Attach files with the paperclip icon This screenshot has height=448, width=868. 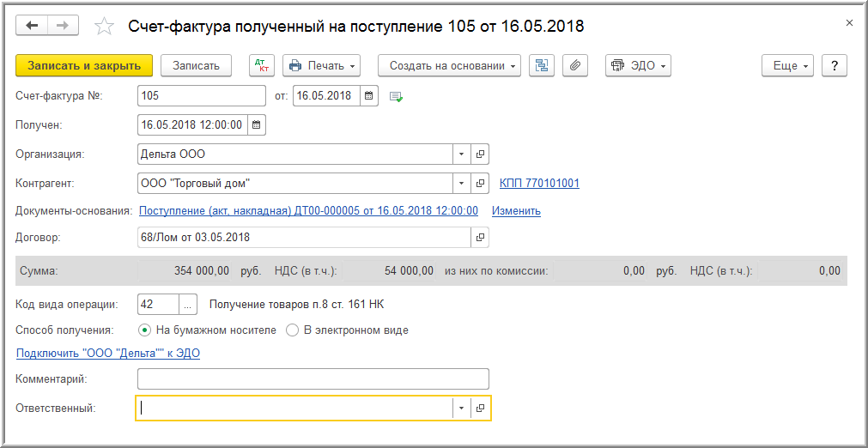click(575, 66)
